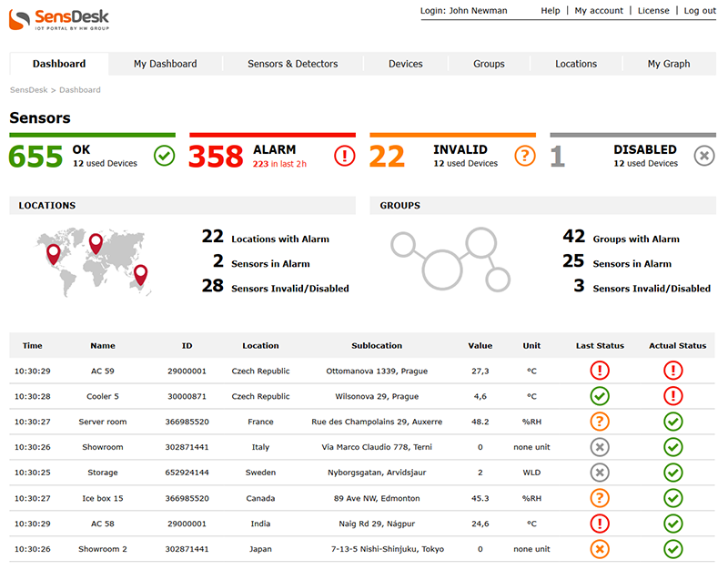Toggle the gray disabled icon for Storage row
The width and height of the screenshot is (728, 570).
pos(600,473)
